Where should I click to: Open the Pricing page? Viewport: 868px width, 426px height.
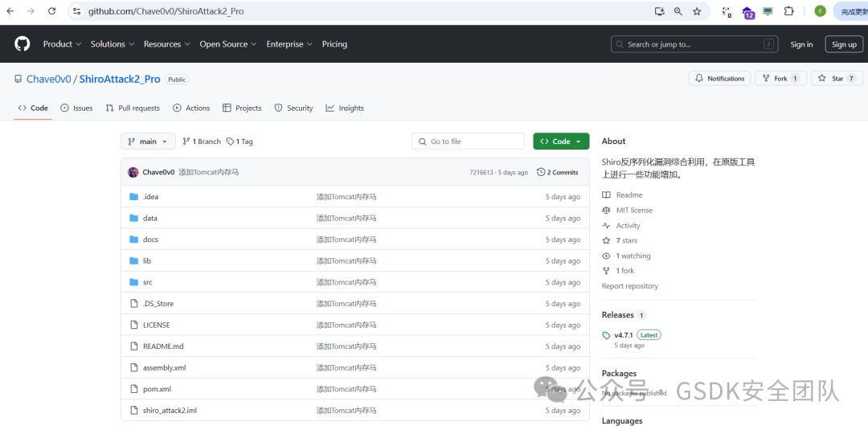point(334,44)
